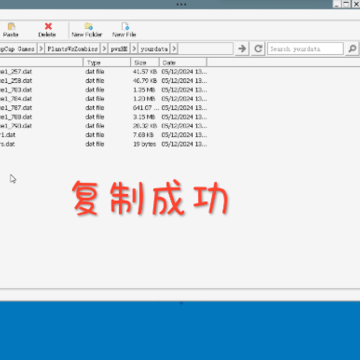This screenshot has width=360, height=360.
Task: Select the file ending e1_258.dat
Action: [16, 81]
